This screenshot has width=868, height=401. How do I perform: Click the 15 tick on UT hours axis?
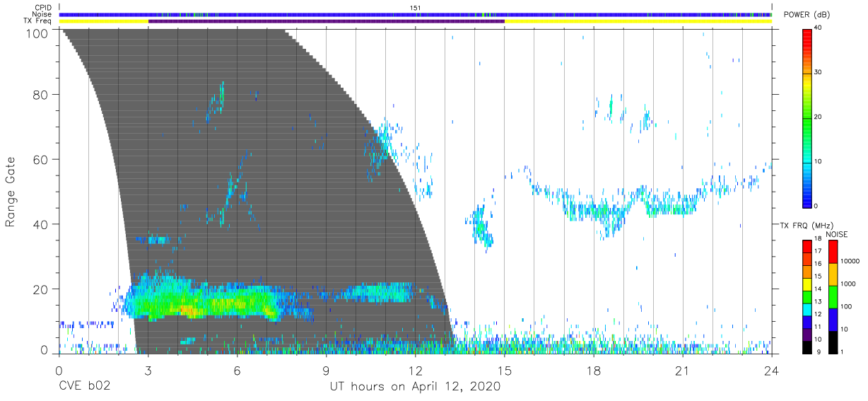(504, 370)
